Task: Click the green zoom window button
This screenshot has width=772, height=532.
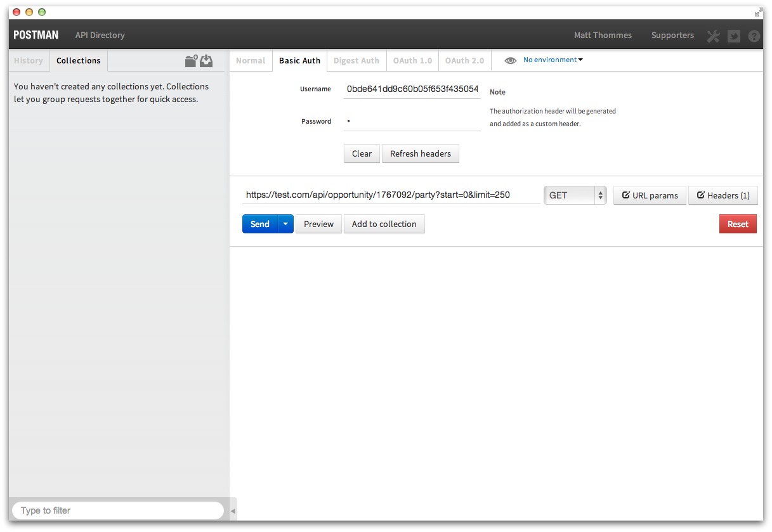Action: click(42, 12)
